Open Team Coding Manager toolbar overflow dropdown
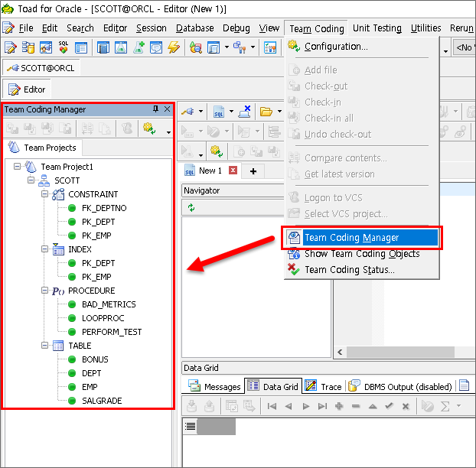This screenshot has width=476, height=468. click(168, 132)
